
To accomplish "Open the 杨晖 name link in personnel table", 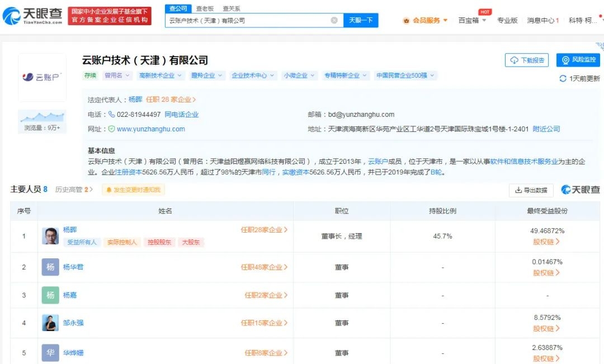I will tap(70, 230).
